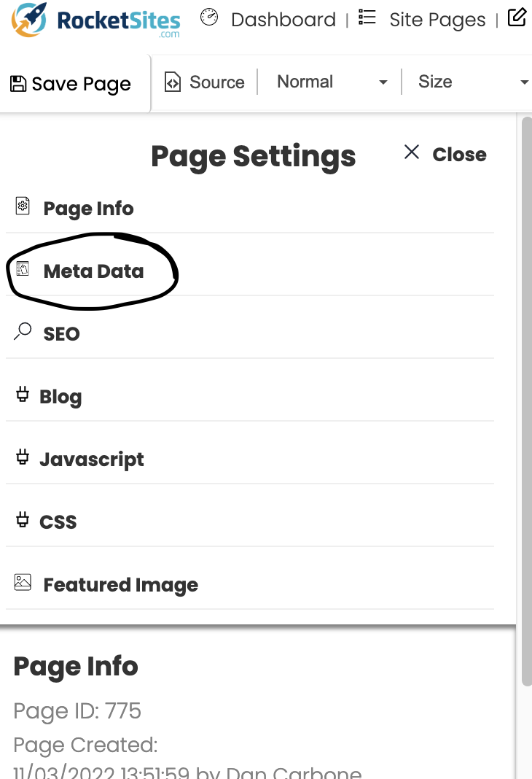Click the Source code file icon

pos(173,82)
